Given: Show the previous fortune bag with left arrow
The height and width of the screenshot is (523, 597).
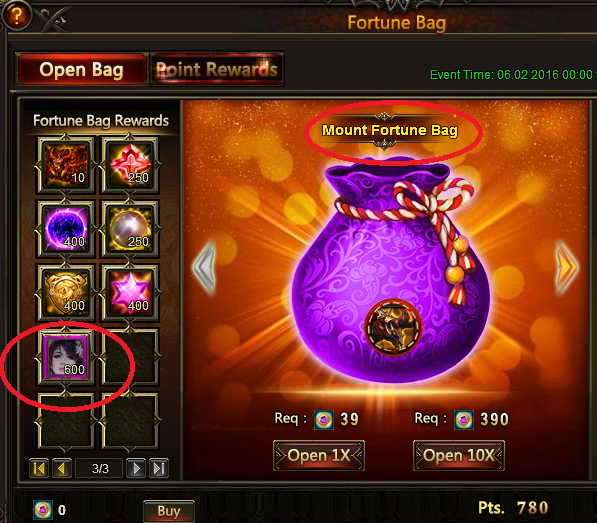Looking at the screenshot, I should pos(204,268).
